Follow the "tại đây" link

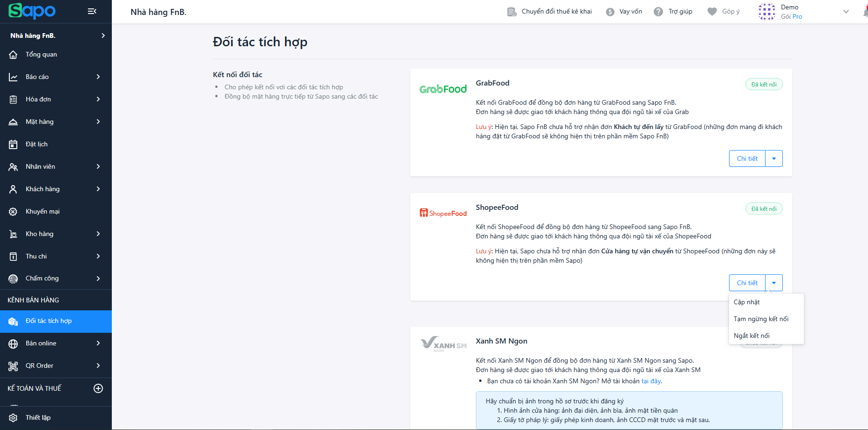(x=651, y=381)
